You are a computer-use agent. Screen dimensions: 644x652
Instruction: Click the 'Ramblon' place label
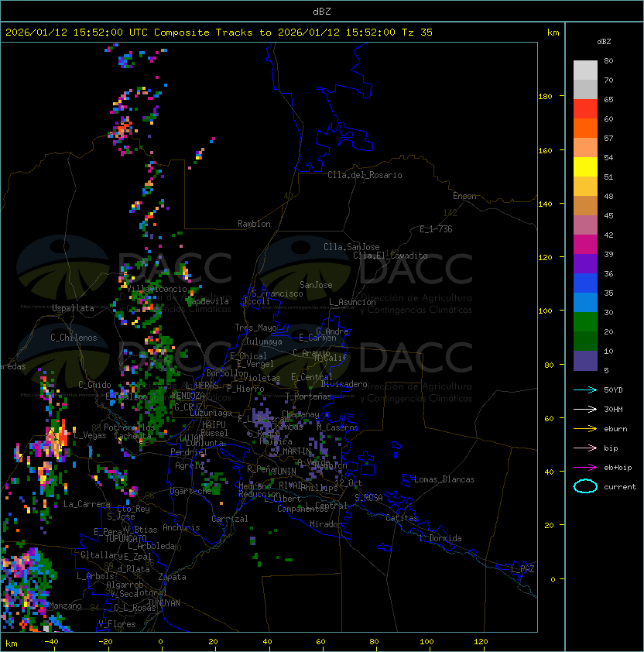coord(254,224)
